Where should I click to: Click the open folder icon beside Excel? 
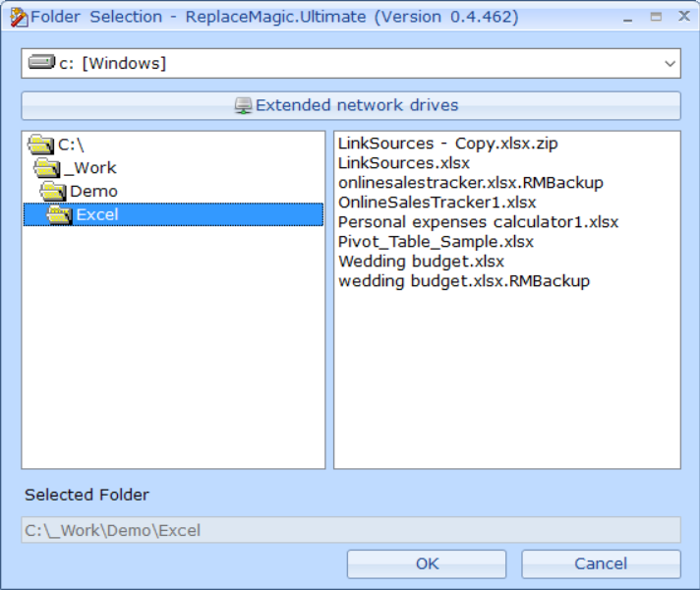(x=59, y=214)
